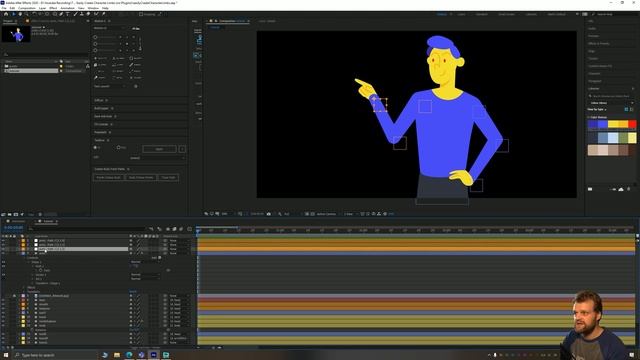Click the current timecode display in timeline
Image resolution: width=640 pixels, height=360 pixels.
click(x=13, y=228)
